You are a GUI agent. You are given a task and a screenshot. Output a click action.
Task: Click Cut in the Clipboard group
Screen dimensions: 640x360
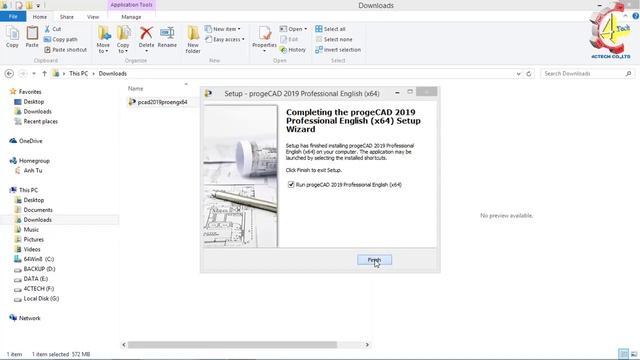[x=53, y=29]
